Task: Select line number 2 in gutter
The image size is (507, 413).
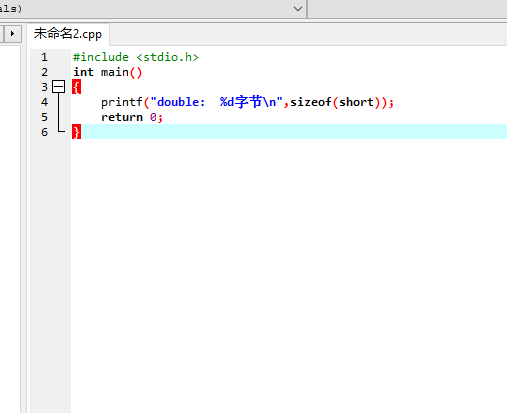Action: pyautogui.click(x=44, y=72)
